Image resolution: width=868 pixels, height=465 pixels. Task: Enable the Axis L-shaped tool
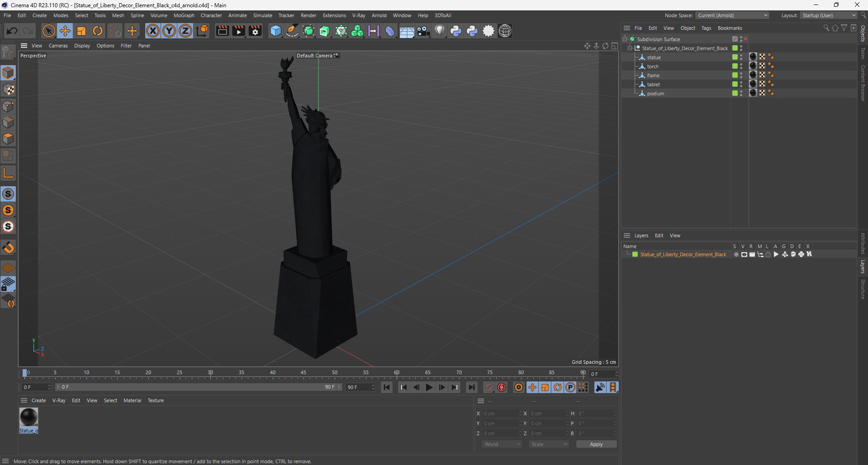coord(8,173)
